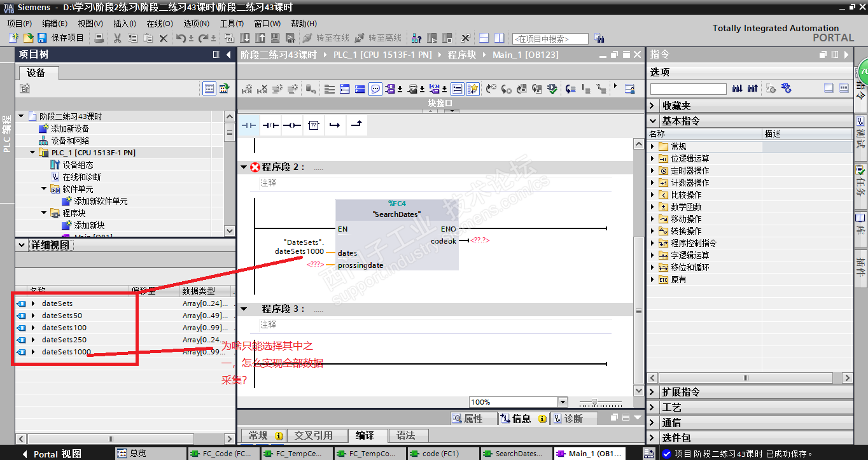Open the zoom level dropdown
The image size is (868, 460).
coord(562,402)
